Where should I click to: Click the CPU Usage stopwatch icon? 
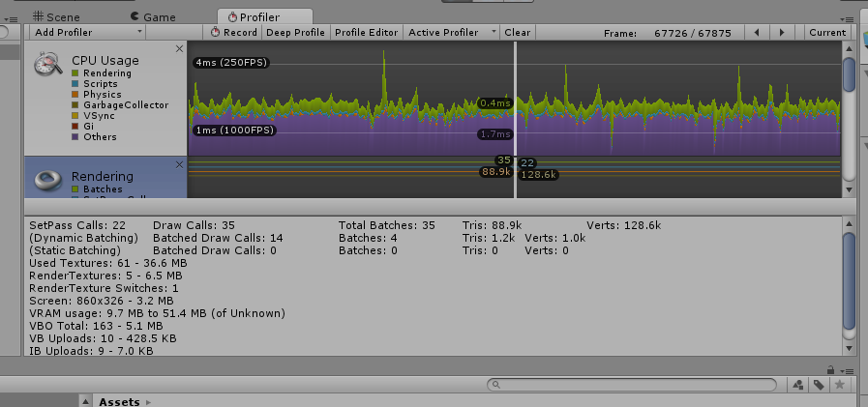pos(47,63)
